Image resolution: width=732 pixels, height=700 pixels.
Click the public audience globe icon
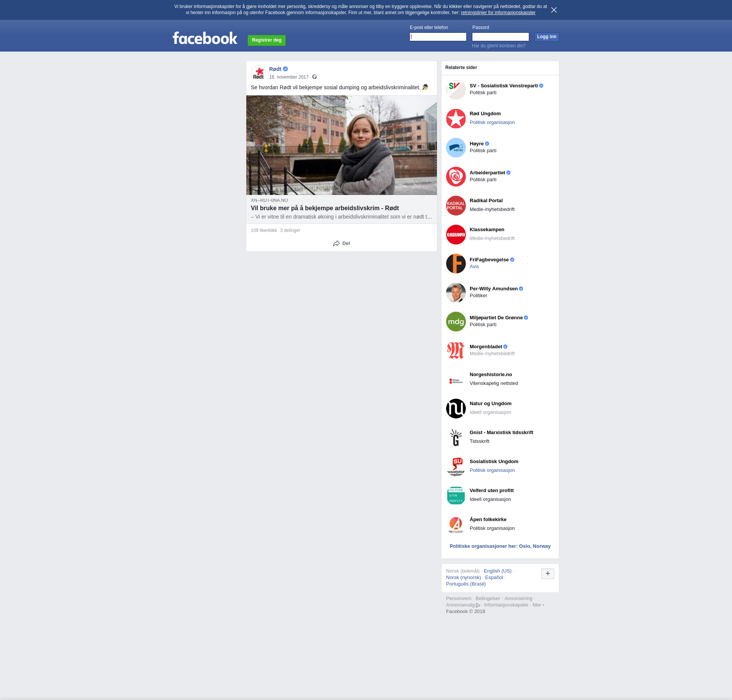click(x=315, y=77)
